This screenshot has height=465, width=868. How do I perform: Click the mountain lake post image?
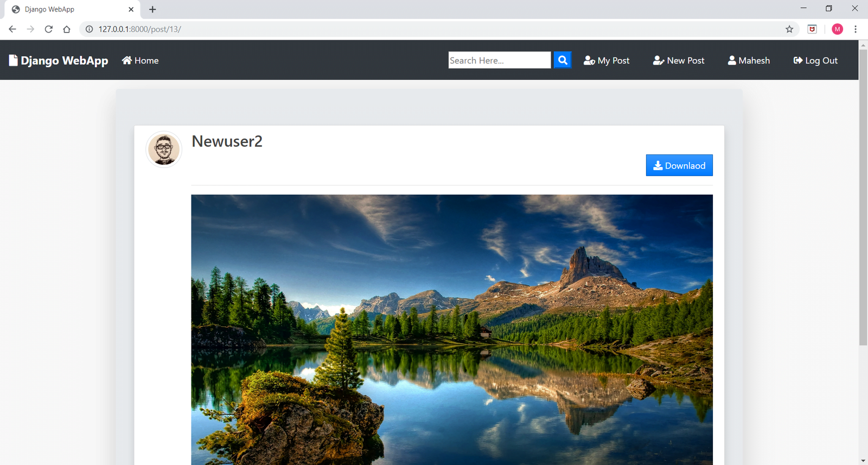pos(451,329)
